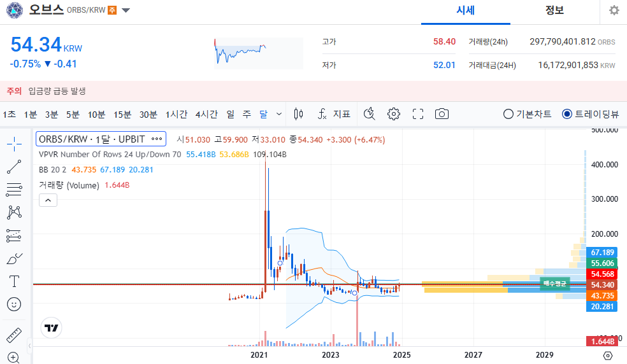Image resolution: width=627 pixels, height=364 pixels.
Task: Select the brush drawing tool
Action: coord(14,259)
